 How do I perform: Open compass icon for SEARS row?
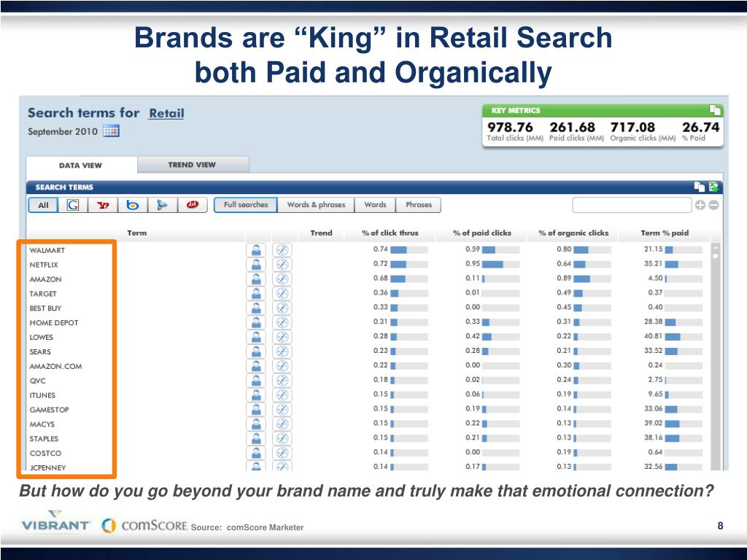(x=282, y=351)
